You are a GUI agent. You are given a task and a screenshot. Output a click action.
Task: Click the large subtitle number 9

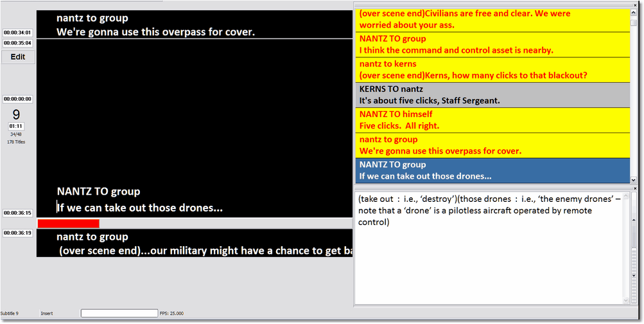pos(16,114)
